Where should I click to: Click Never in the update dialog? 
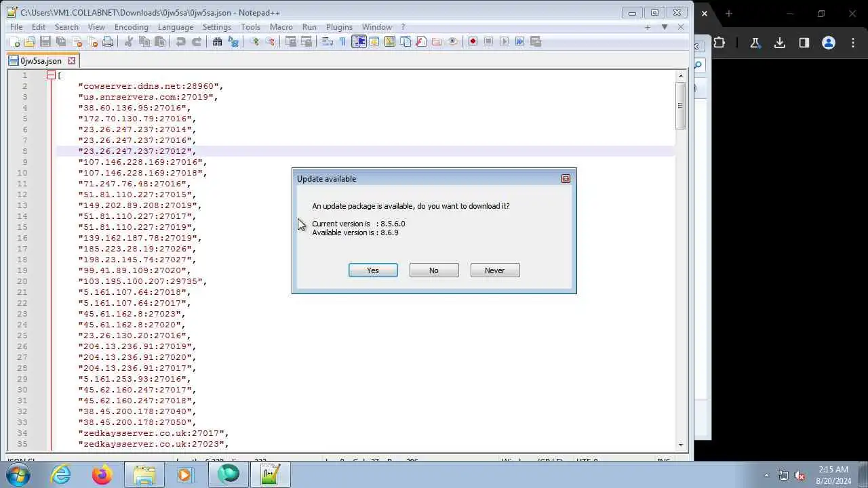[x=495, y=270]
